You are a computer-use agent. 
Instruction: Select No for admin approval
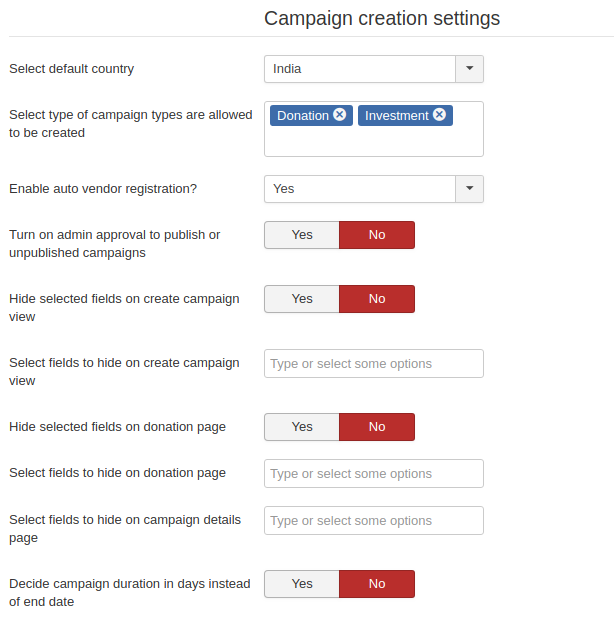pyautogui.click(x=377, y=235)
